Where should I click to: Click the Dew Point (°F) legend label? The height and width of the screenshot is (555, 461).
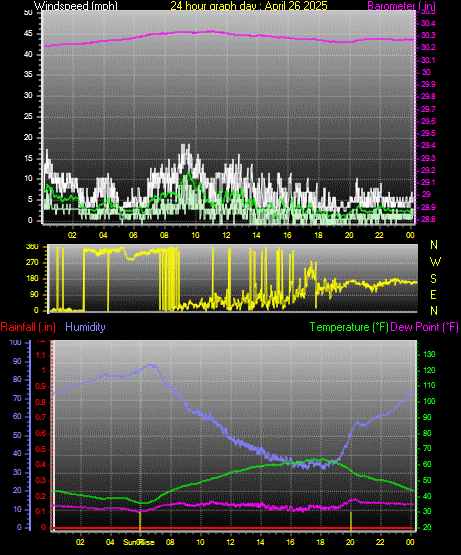pyautogui.click(x=424, y=327)
